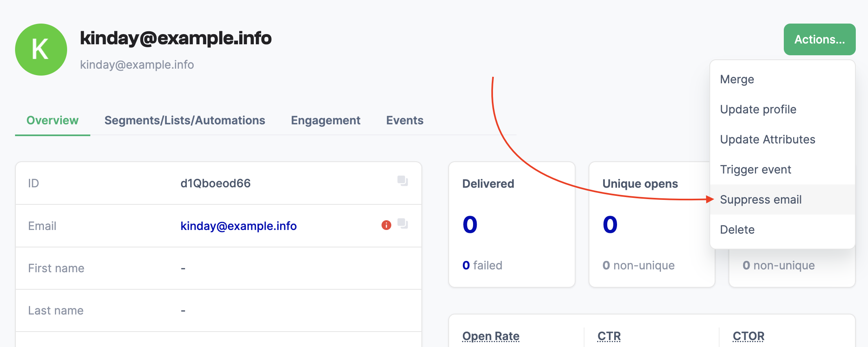Click the ID value d1Qboeod66
Image resolution: width=868 pixels, height=347 pixels.
point(216,183)
